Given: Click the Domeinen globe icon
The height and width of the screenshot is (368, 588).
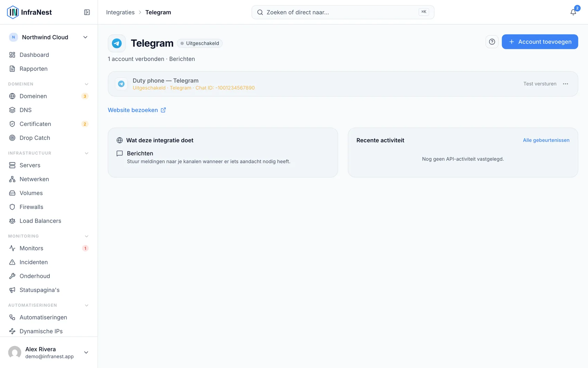Looking at the screenshot, I should tap(12, 96).
